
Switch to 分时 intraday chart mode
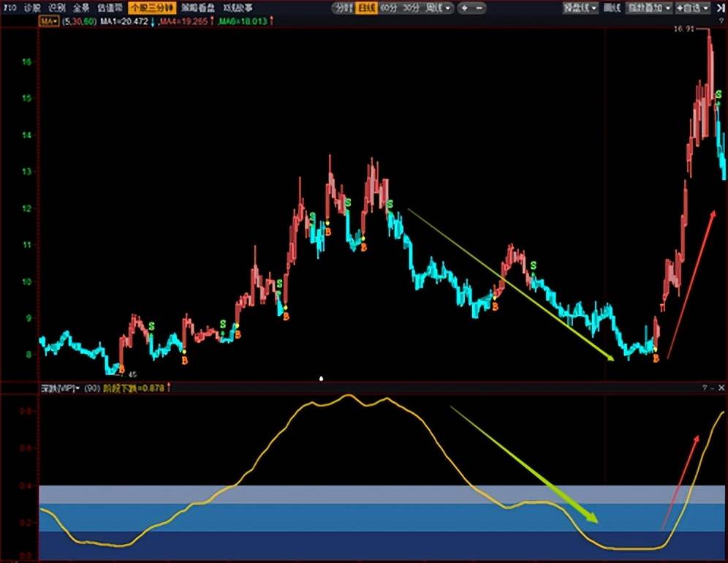pos(344,8)
